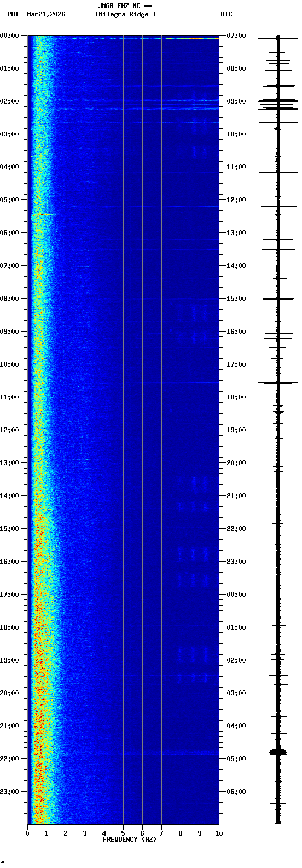Viewport: 302px width, 868px height.
Task: Click the UTC '08:00' time label
Action: (236, 68)
